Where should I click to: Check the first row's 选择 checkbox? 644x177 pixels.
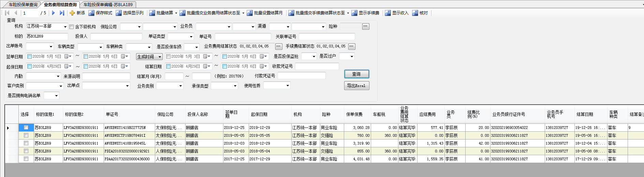(26, 128)
